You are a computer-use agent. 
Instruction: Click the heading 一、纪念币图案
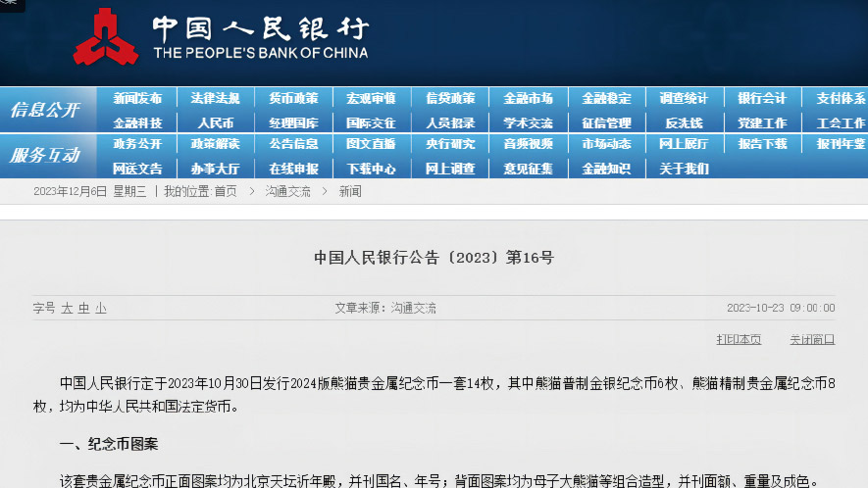click(109, 444)
